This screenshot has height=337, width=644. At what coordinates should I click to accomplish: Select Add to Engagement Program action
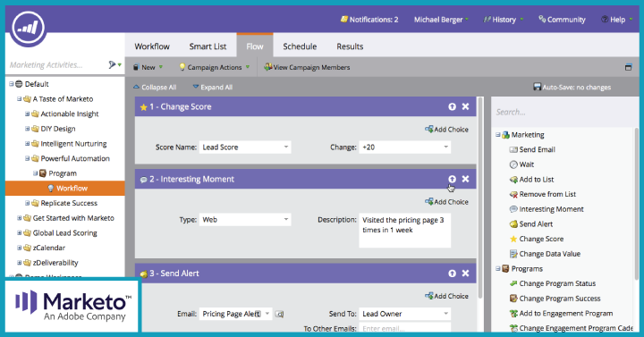[x=561, y=314]
